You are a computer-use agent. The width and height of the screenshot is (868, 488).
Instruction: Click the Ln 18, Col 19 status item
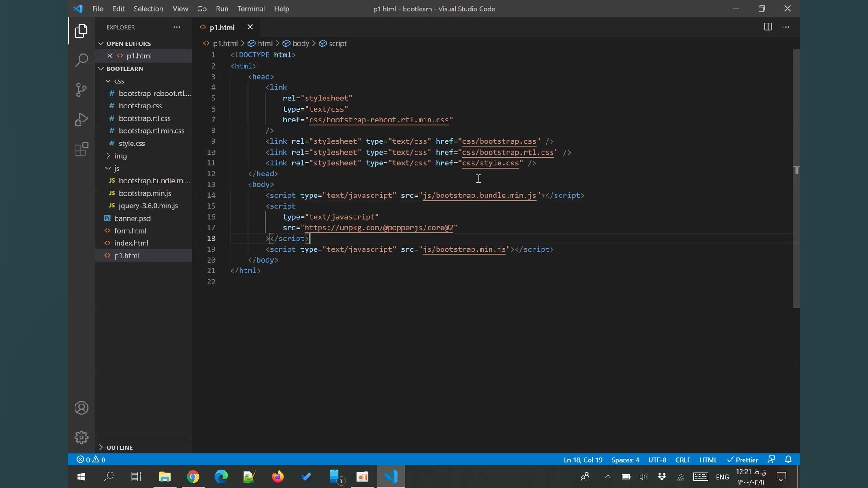click(583, 460)
